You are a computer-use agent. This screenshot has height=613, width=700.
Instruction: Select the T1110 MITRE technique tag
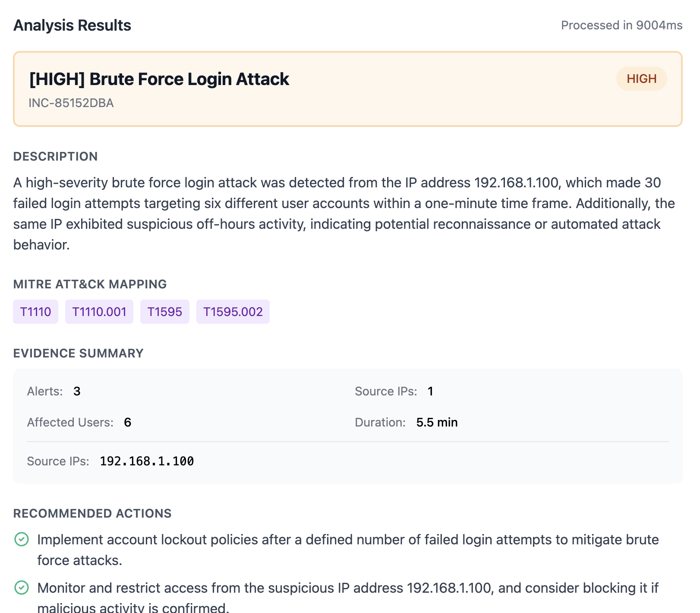35,312
